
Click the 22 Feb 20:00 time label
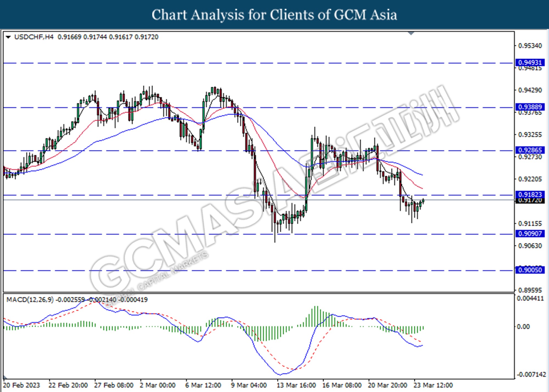[68, 385]
